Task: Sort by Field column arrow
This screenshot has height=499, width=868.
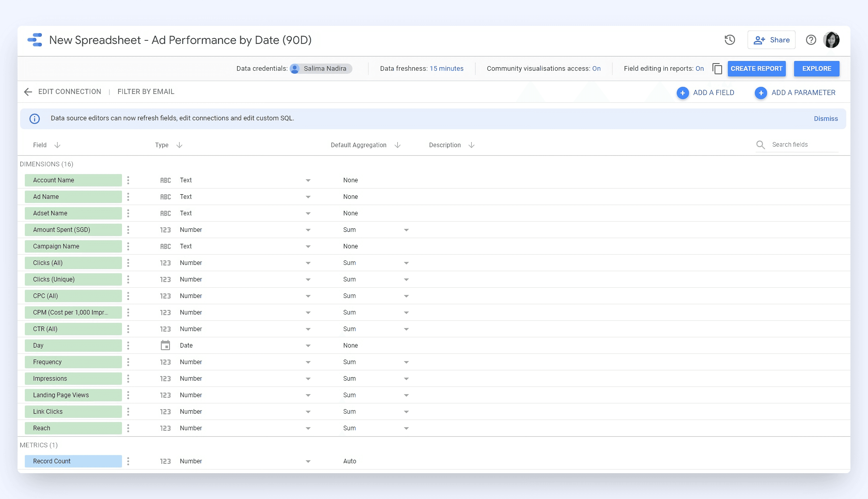Action: pos(57,145)
